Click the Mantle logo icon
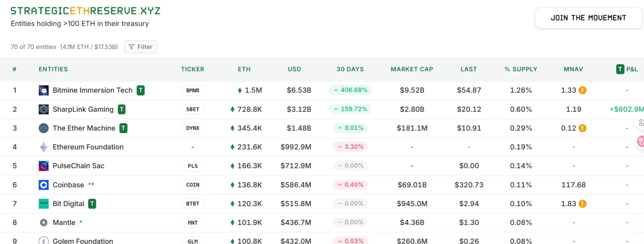Image resolution: width=644 pixels, height=244 pixels. [x=44, y=222]
